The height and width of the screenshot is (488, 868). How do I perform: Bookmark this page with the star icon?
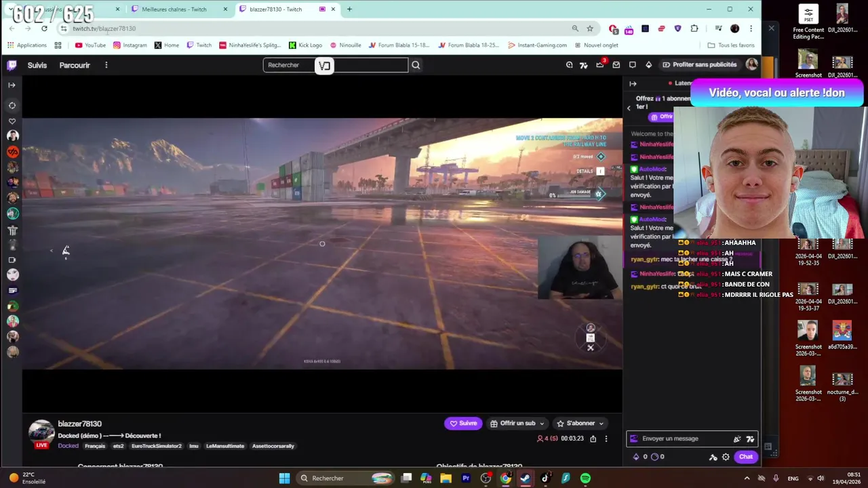click(590, 28)
